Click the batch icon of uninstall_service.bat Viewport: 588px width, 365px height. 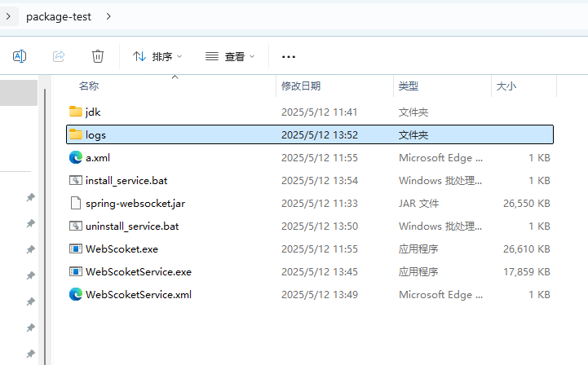(x=76, y=226)
